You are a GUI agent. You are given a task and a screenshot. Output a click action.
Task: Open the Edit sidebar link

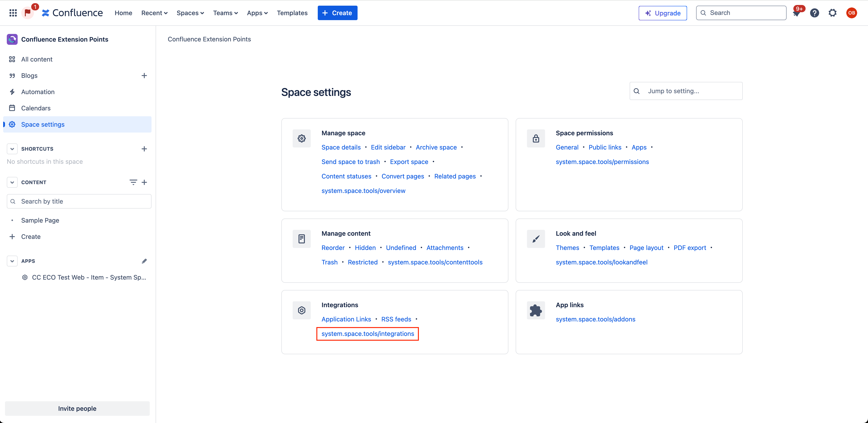tap(388, 147)
